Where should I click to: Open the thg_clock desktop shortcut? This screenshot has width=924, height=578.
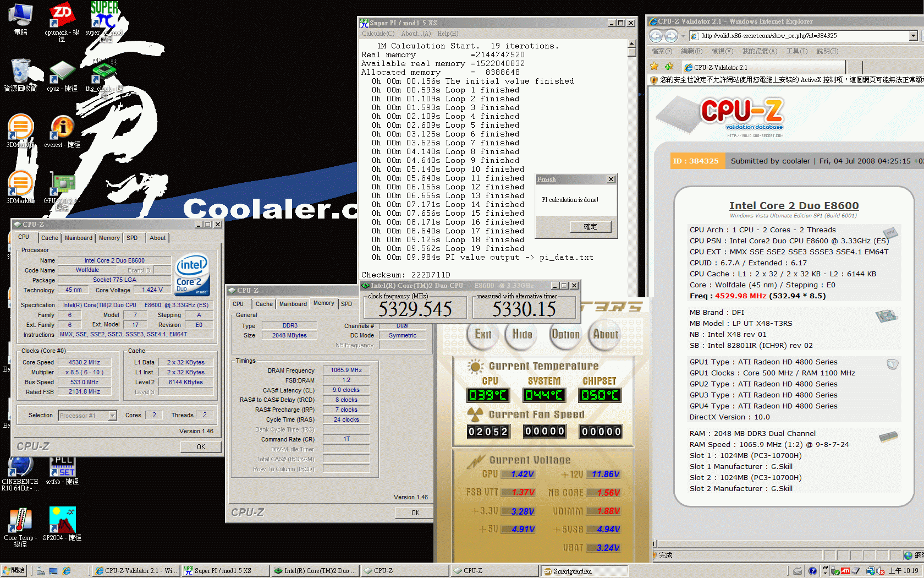click(104, 77)
